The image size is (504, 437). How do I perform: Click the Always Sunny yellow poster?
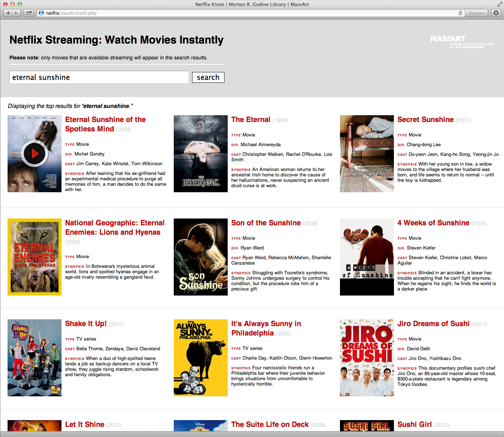(x=201, y=358)
